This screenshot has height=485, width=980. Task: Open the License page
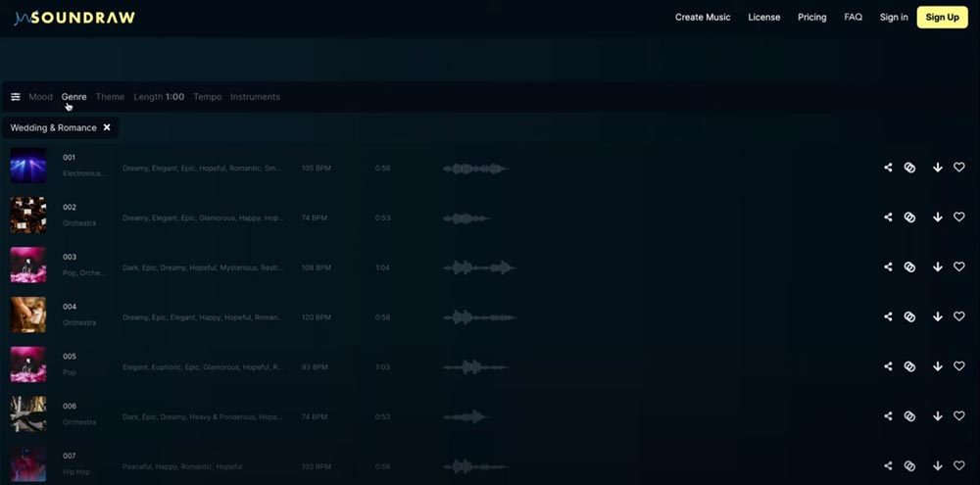pyautogui.click(x=763, y=18)
